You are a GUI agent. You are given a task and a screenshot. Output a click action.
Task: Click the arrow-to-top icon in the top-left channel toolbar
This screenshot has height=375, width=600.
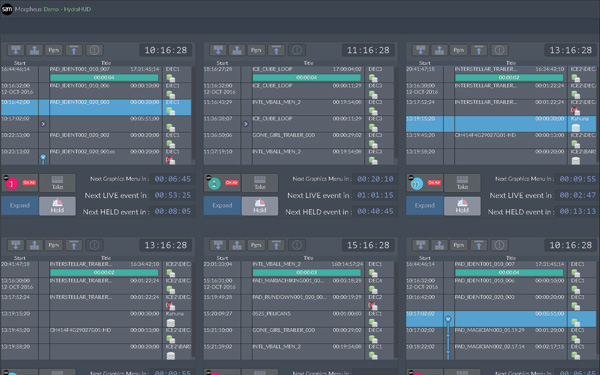74,50
